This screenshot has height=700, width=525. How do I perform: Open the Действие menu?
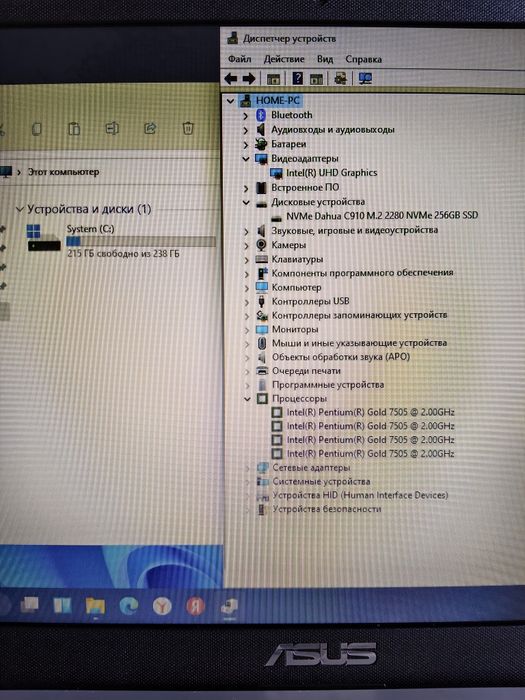284,59
